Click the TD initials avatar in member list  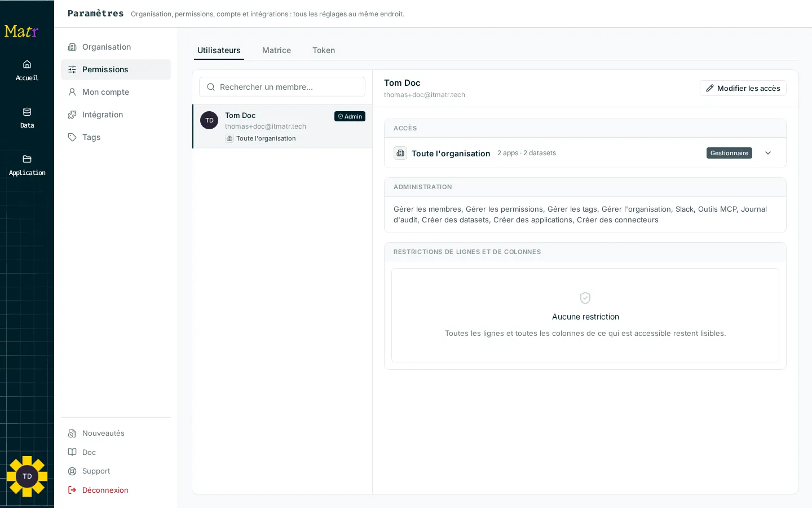tap(209, 120)
